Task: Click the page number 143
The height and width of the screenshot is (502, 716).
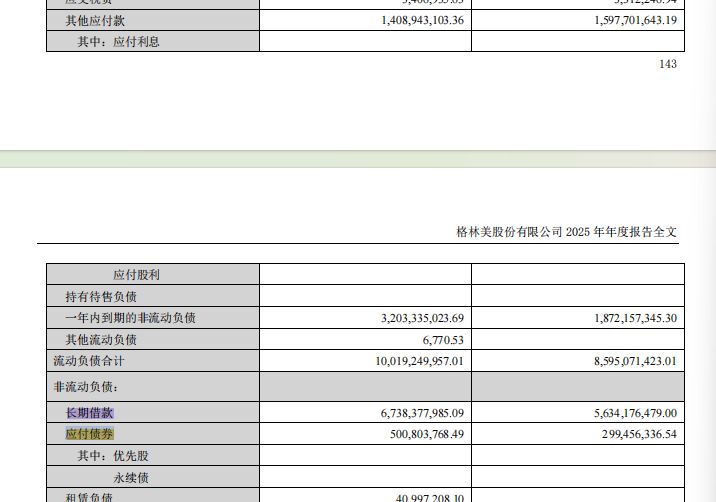Action: click(x=668, y=64)
